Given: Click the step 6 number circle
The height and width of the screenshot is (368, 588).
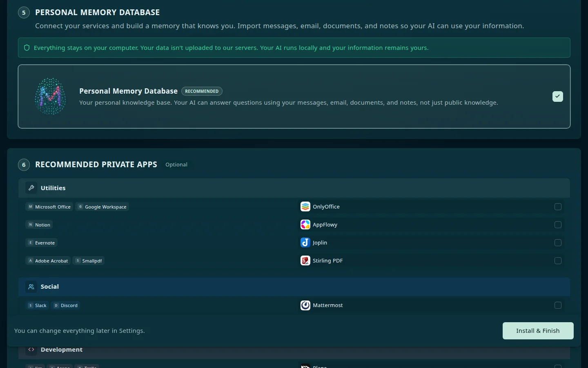Looking at the screenshot, I should click(x=24, y=165).
